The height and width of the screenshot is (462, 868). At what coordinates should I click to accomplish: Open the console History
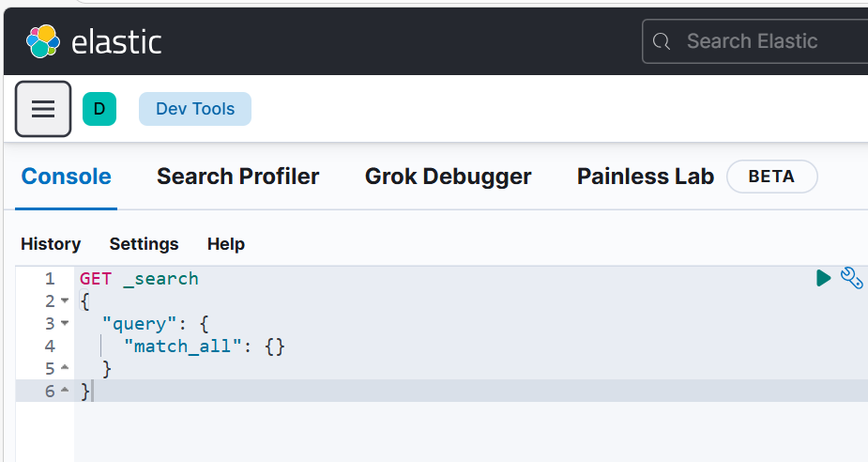click(x=51, y=244)
